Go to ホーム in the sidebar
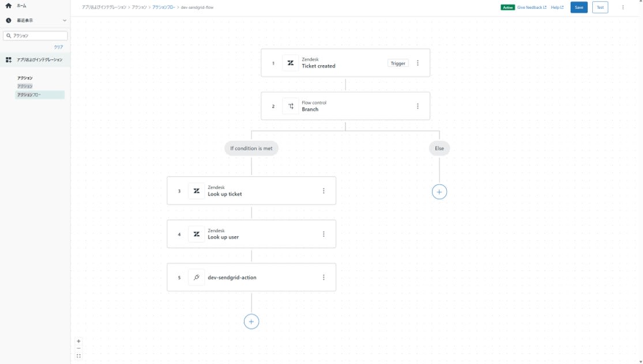This screenshot has height=364, width=643. coord(21,6)
